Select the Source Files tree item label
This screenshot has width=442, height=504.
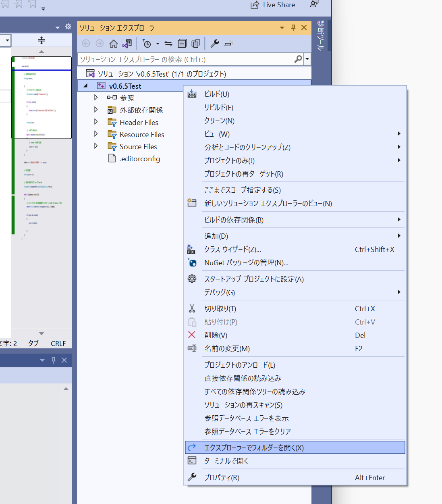click(x=138, y=147)
